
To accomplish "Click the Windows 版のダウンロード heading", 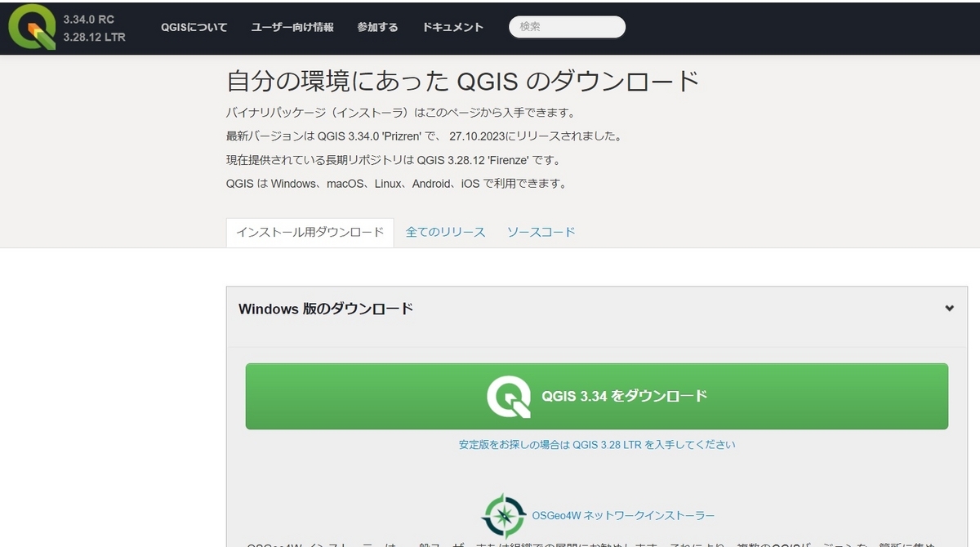I will (326, 309).
